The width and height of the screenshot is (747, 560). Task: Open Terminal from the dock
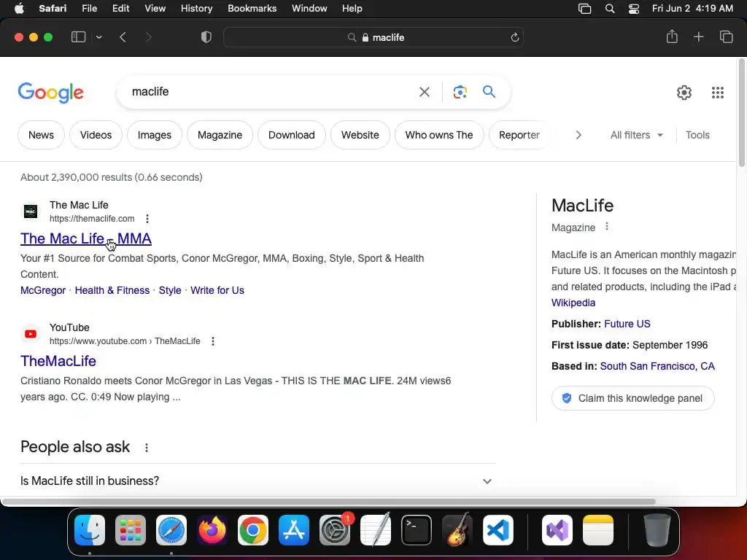(x=417, y=530)
